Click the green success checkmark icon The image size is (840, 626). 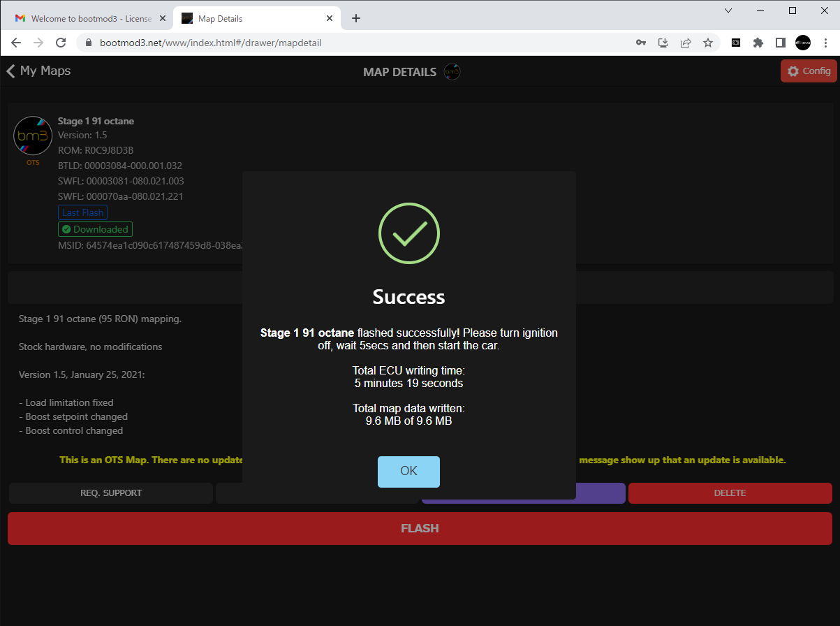409,233
